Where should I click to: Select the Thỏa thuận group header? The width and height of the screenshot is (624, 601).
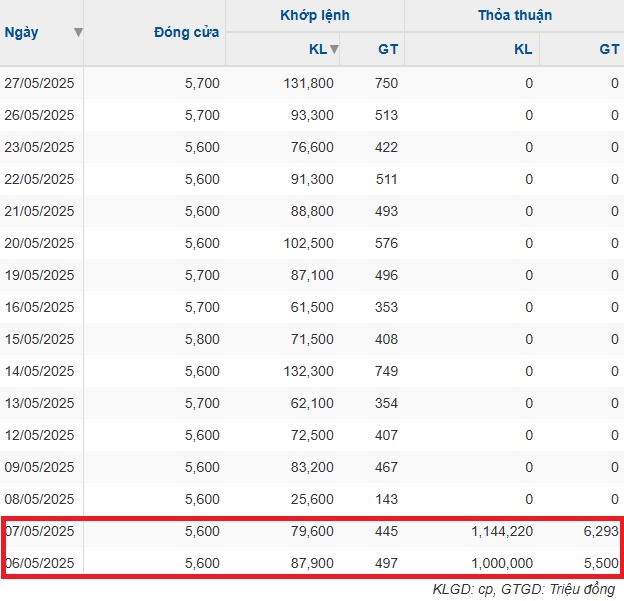tap(515, 15)
